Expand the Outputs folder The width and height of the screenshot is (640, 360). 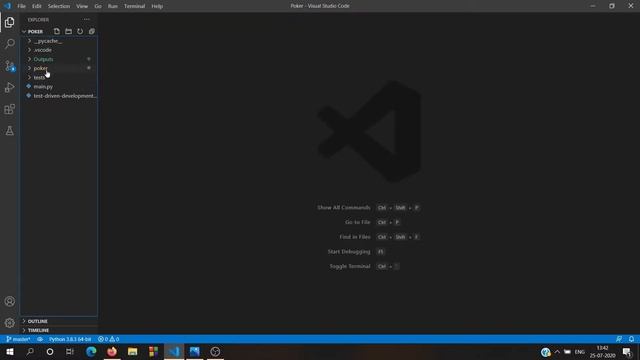coord(59,59)
